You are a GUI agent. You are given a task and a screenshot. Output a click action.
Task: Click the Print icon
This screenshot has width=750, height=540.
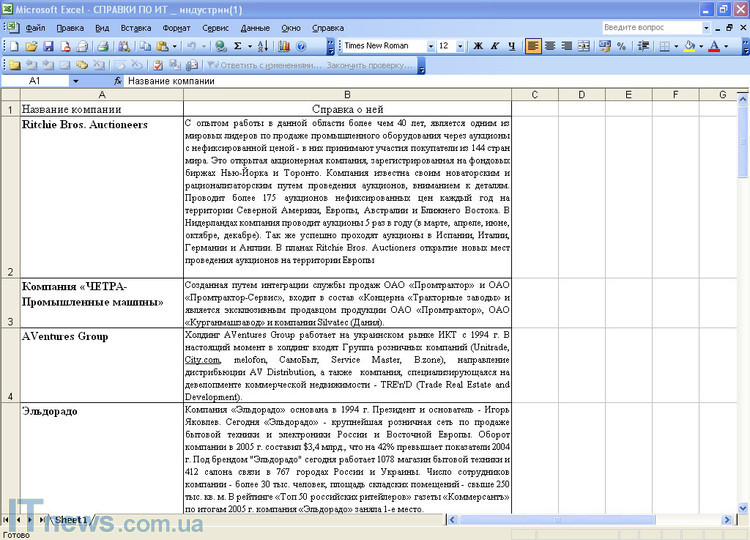[103, 46]
